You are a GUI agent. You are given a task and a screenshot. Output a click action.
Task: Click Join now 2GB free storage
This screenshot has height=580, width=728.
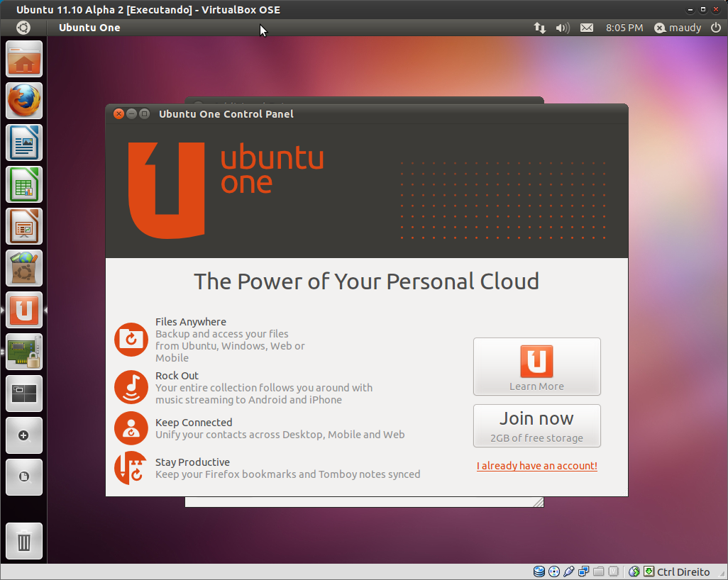[536, 426]
